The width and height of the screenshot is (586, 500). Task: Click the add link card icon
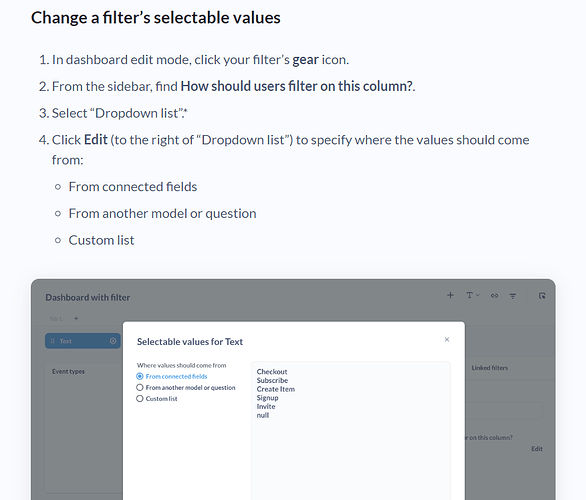pyautogui.click(x=494, y=296)
